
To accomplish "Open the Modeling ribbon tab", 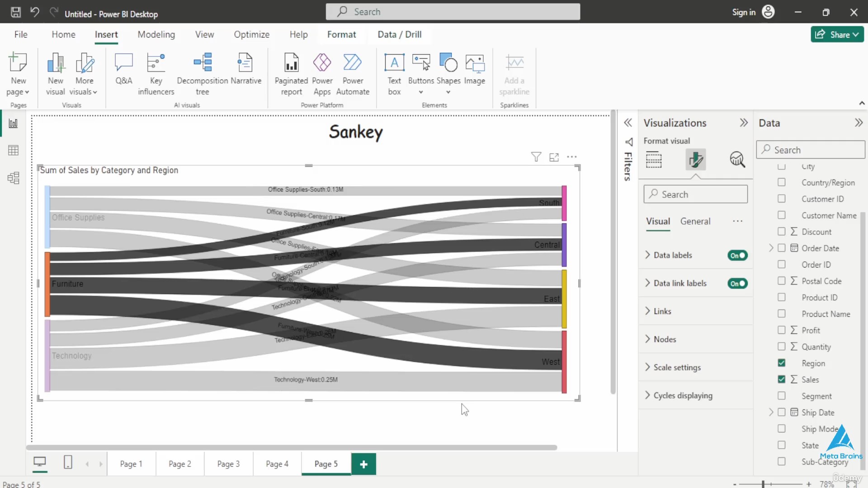I will (156, 34).
